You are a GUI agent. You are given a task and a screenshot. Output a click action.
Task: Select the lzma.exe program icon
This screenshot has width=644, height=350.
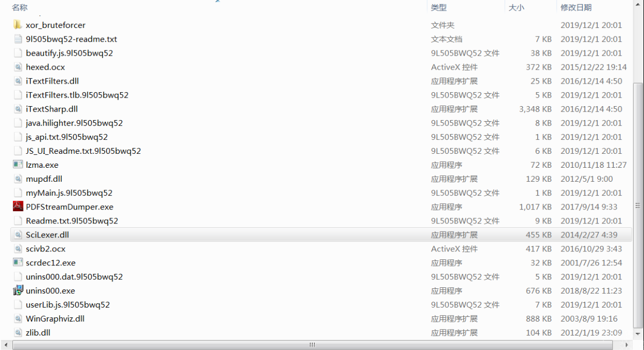[x=18, y=165]
